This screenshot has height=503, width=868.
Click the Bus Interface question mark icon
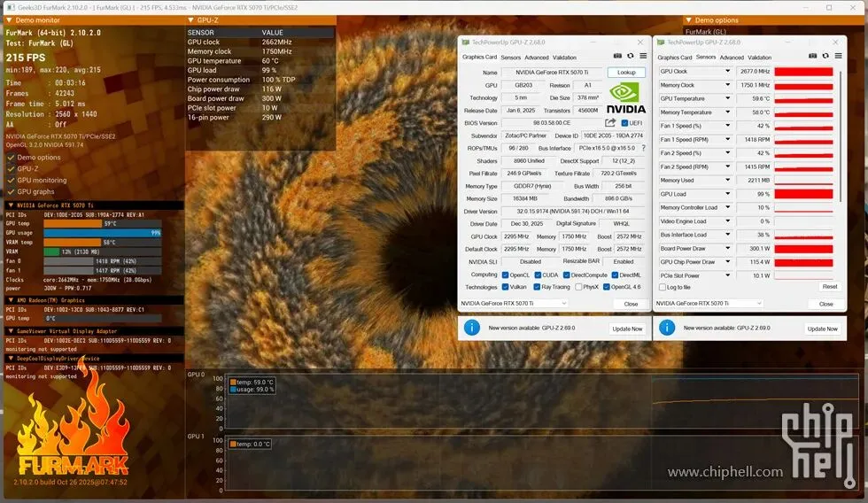[x=643, y=148]
